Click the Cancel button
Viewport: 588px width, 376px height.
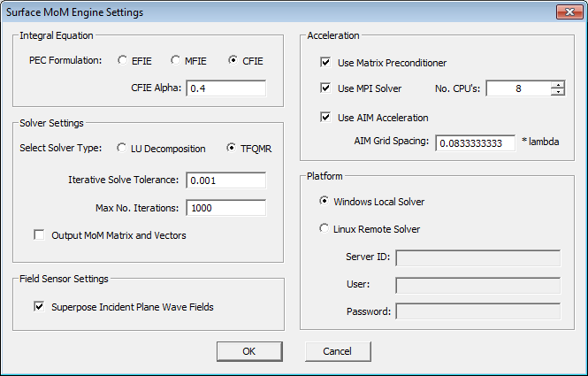[337, 351]
